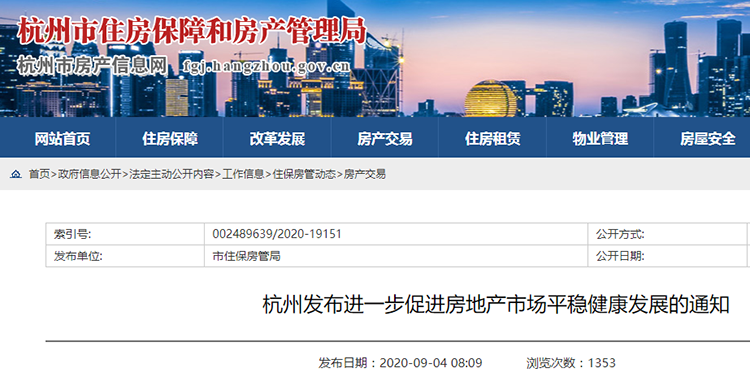Open the 房屋安全 navigation item
This screenshot has height=381, width=750.
[708, 139]
